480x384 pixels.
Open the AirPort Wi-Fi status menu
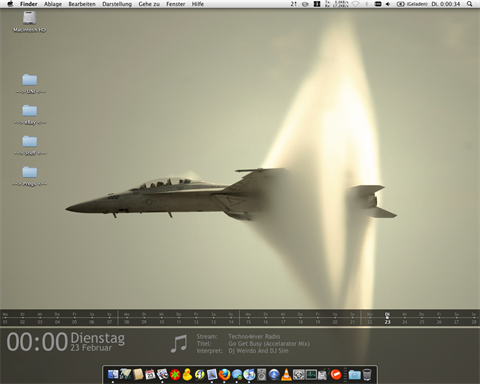click(355, 4)
